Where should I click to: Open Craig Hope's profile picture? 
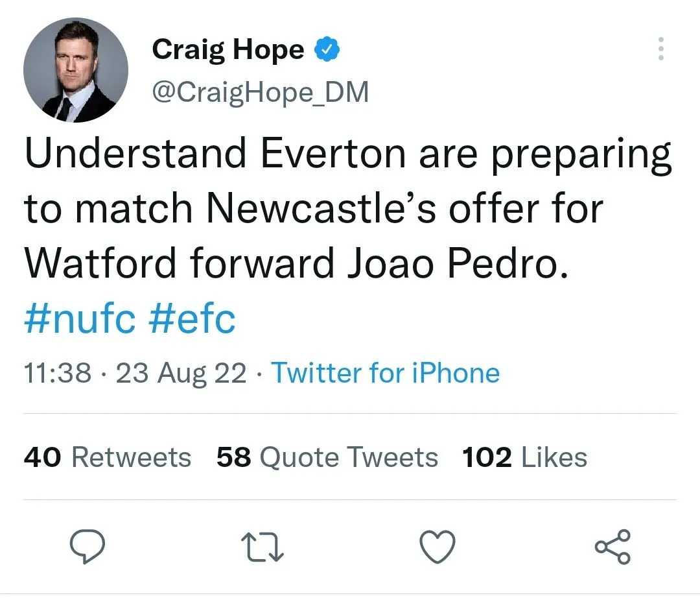click(x=76, y=70)
